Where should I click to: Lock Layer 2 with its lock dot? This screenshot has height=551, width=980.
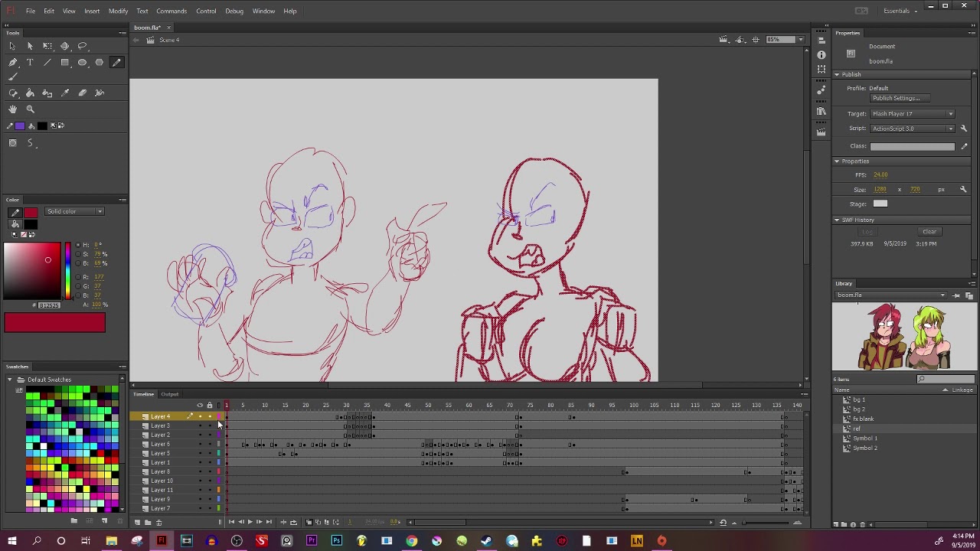(209, 435)
